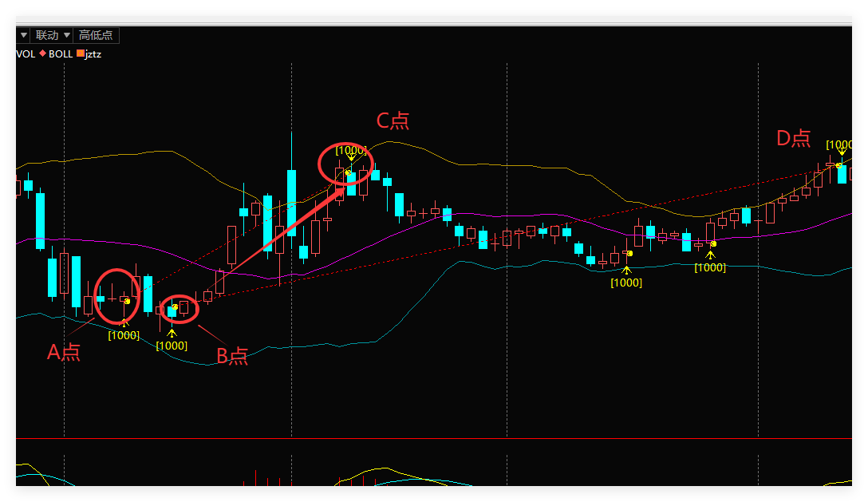Select the jztz indicator label
This screenshot has height=502, width=868.
[93, 54]
